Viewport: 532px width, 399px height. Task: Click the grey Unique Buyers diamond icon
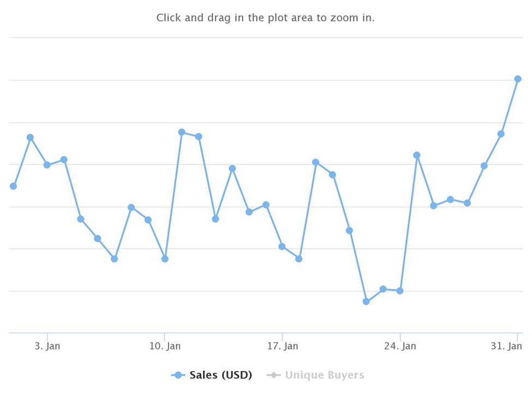pyautogui.click(x=274, y=375)
